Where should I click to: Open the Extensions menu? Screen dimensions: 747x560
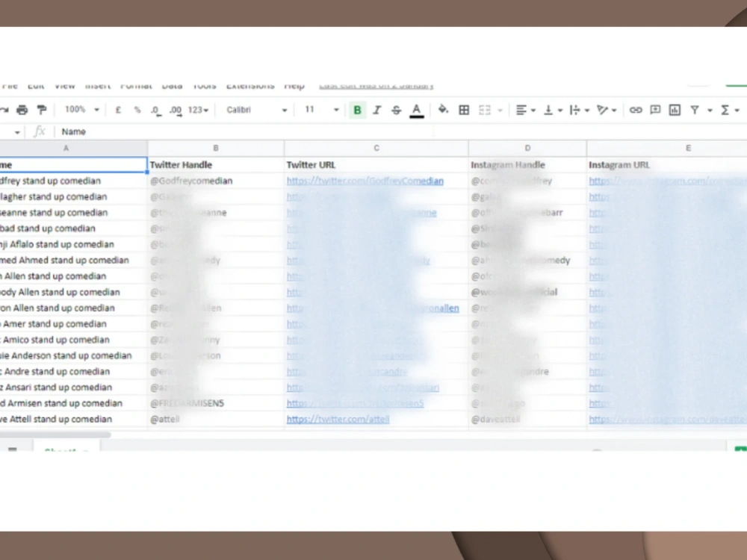point(250,86)
